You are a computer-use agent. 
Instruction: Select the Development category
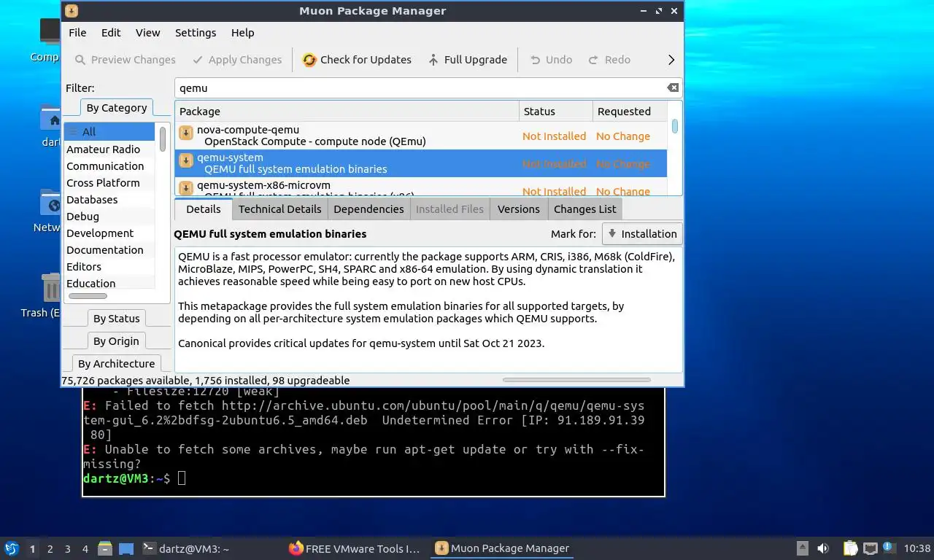109,233
